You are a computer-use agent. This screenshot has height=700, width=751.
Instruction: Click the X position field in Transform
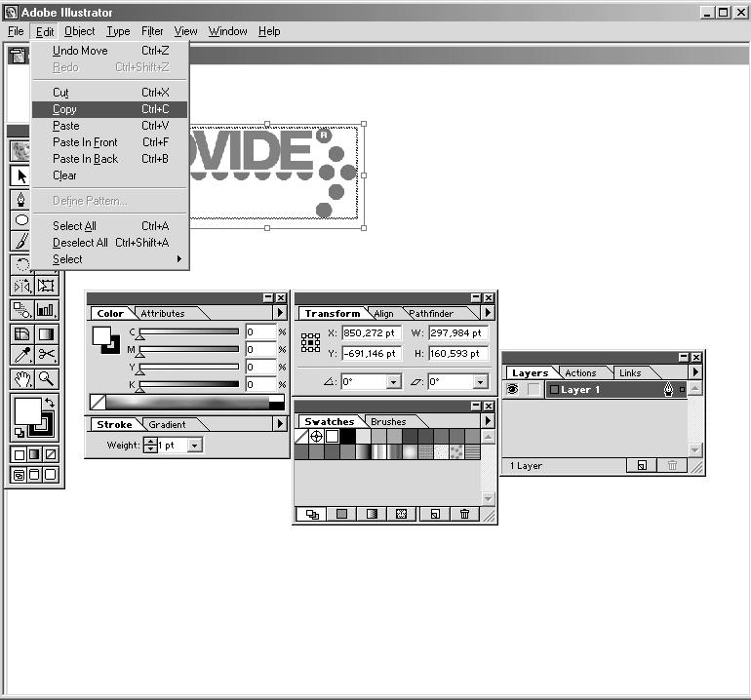click(x=372, y=332)
